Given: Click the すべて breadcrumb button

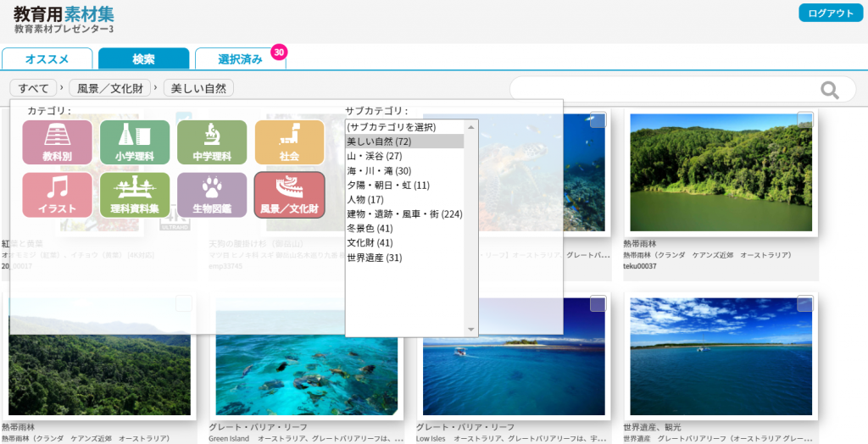Looking at the screenshot, I should (33, 88).
